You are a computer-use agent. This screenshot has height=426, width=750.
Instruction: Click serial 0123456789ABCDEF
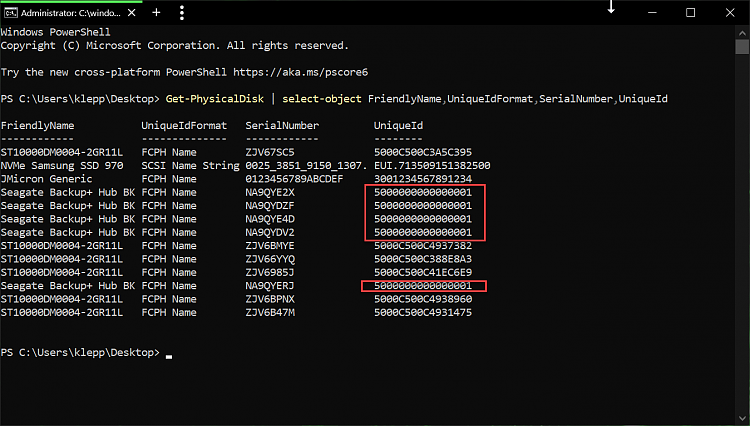coord(294,179)
